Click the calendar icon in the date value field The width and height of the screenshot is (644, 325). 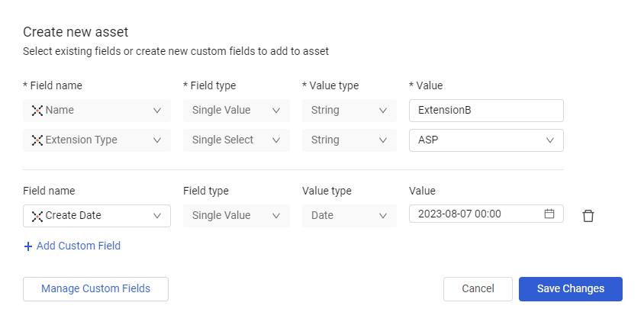549,214
